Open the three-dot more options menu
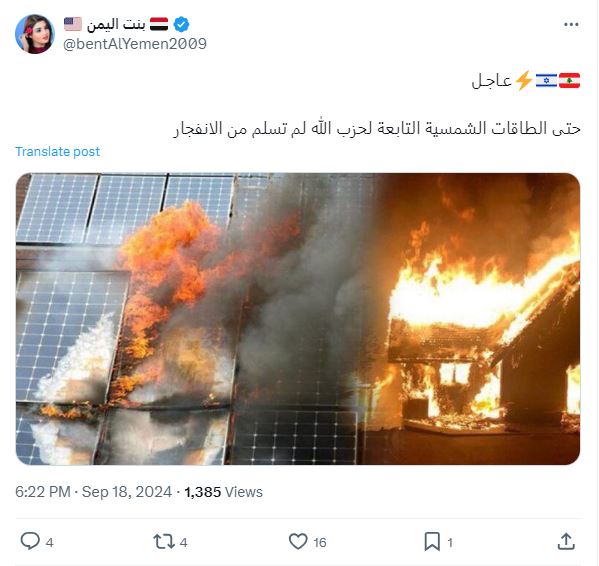The image size is (599, 566). [571, 24]
